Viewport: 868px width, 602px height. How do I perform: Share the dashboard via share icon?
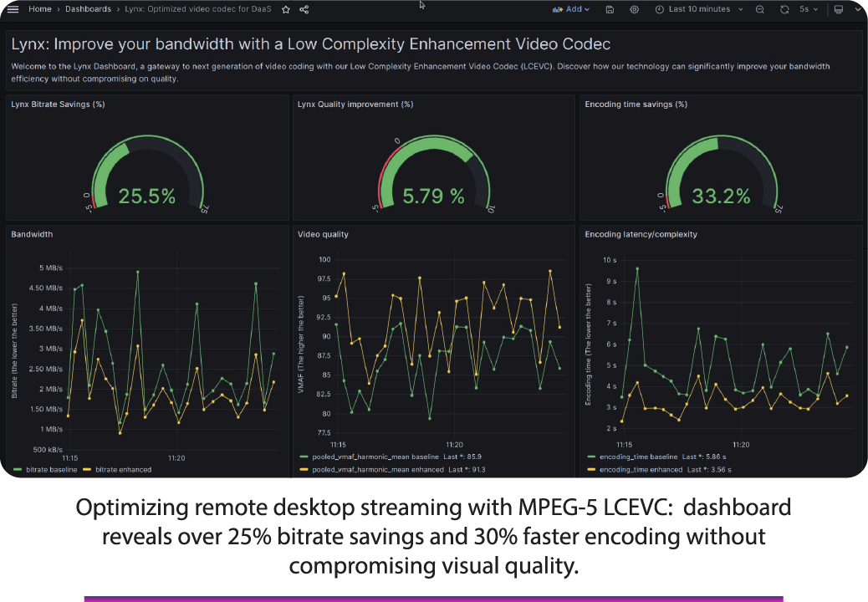point(304,10)
